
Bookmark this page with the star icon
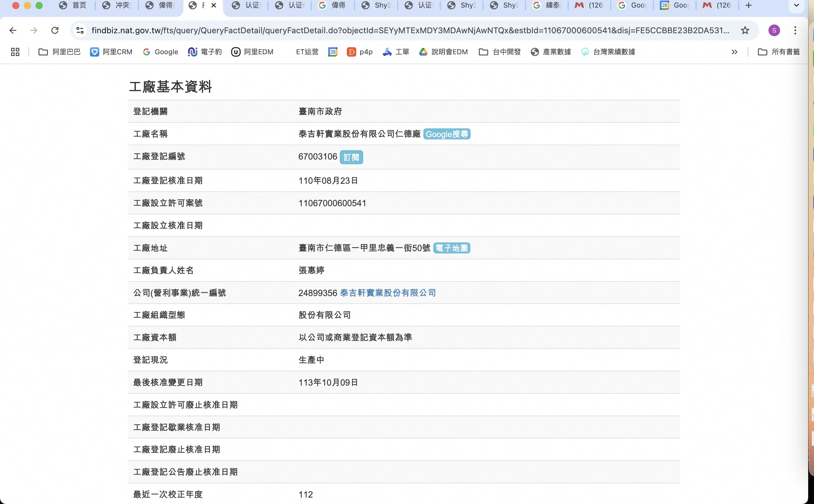point(745,30)
